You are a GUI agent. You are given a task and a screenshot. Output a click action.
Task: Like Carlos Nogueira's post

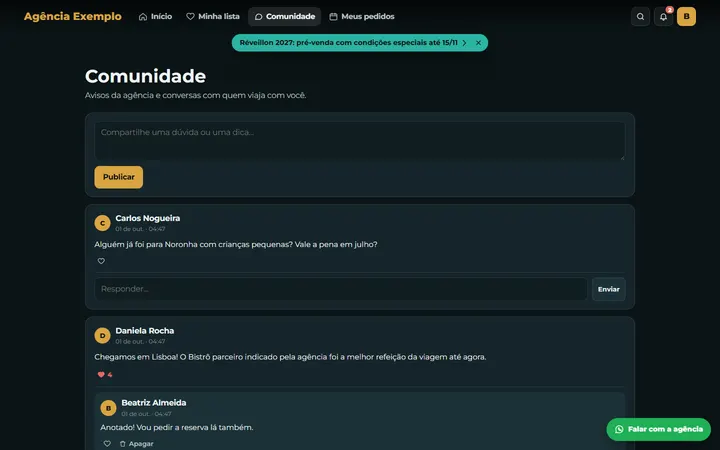[101, 261]
